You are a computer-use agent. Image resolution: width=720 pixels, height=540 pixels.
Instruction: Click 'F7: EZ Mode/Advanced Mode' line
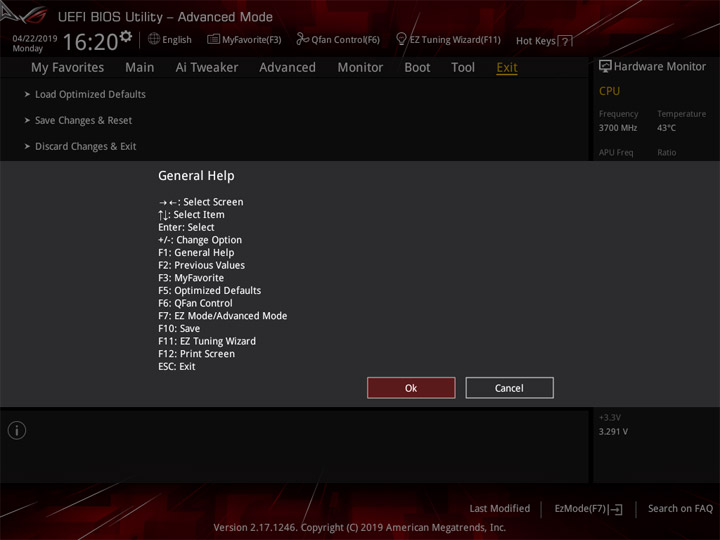tap(223, 316)
